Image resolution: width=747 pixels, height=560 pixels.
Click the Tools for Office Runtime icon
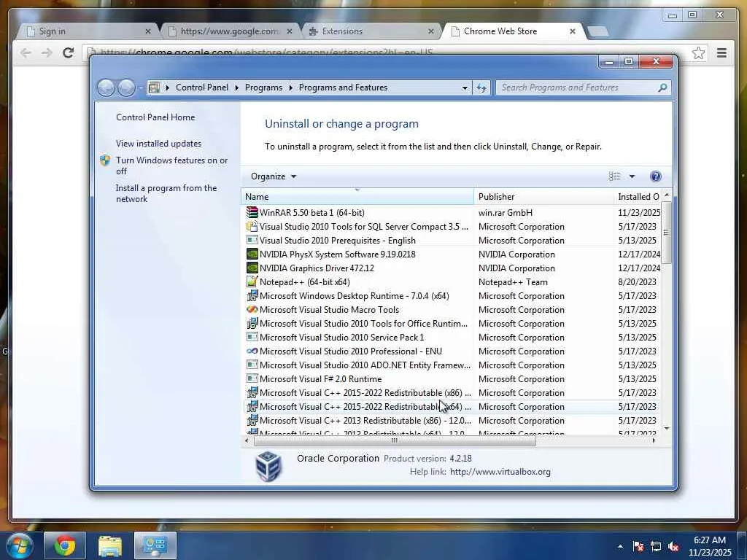coord(252,323)
